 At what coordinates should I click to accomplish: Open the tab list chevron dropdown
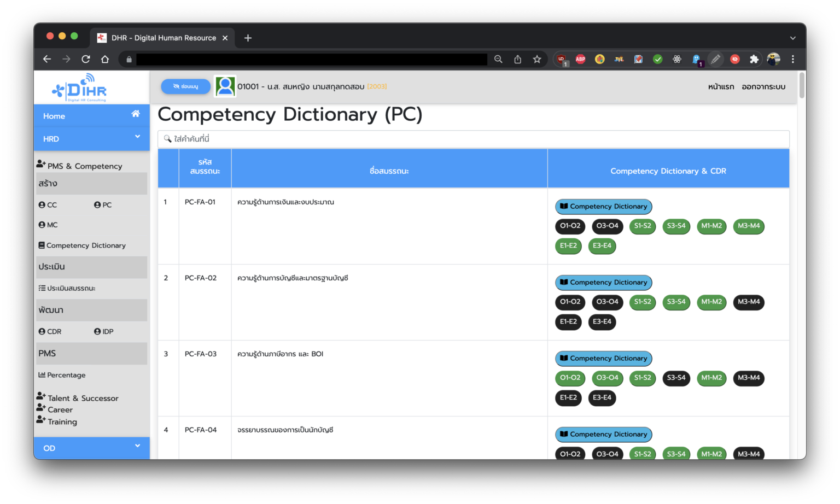(x=792, y=38)
